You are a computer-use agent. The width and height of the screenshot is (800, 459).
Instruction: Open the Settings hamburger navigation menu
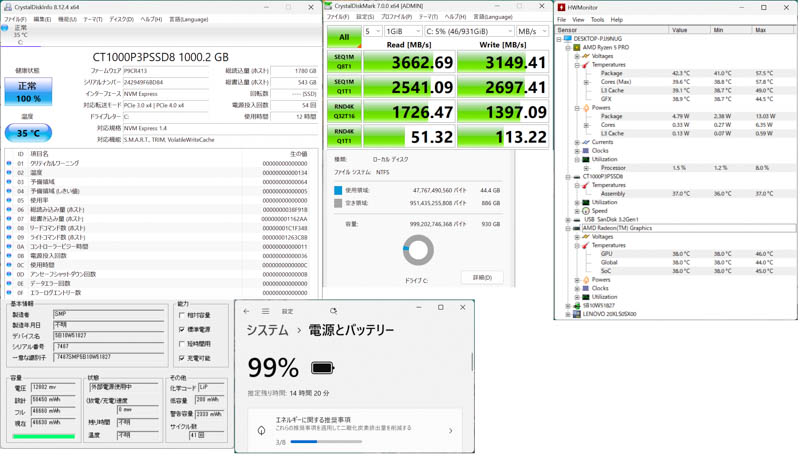point(265,311)
